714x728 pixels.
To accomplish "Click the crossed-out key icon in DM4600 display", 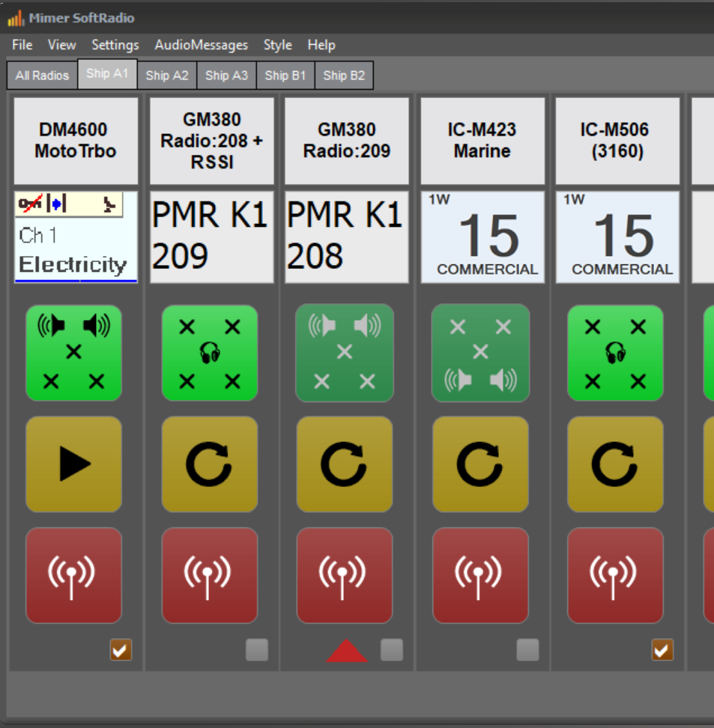I will pos(30,204).
